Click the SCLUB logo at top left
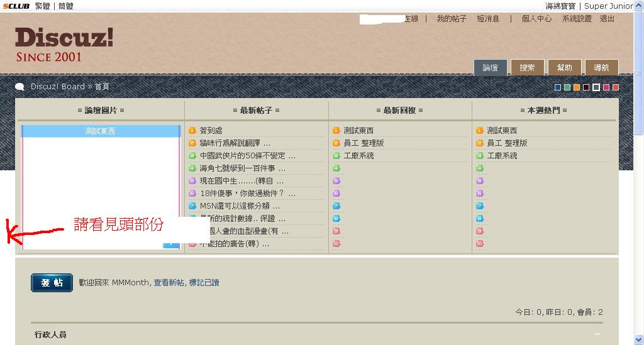 pos(15,6)
